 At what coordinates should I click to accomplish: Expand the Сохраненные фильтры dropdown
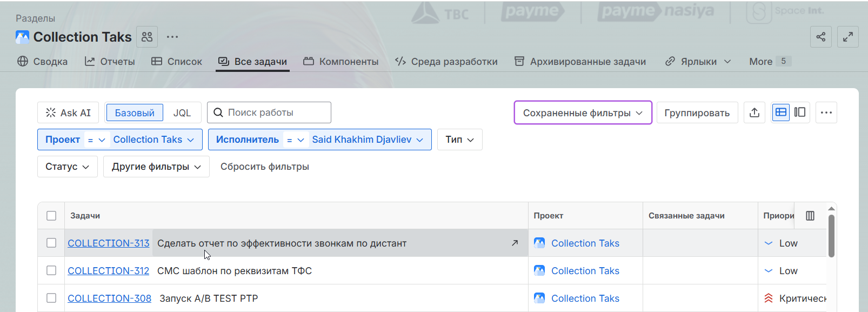point(583,112)
